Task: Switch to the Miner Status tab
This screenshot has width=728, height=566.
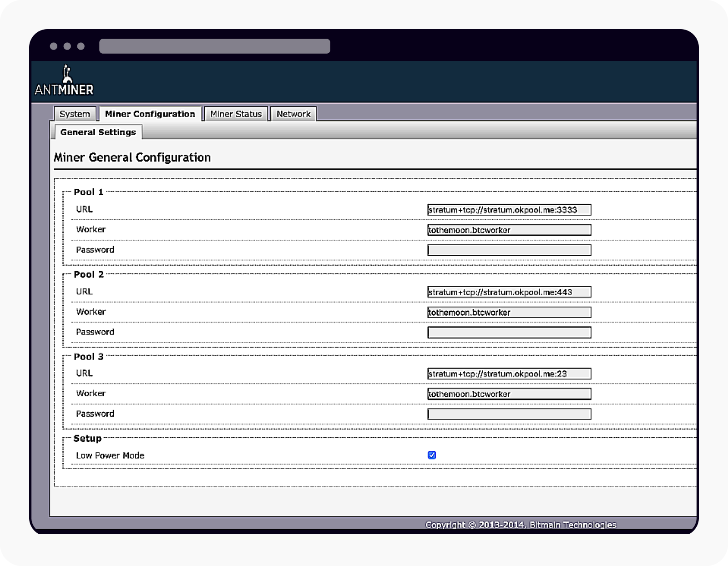Action: pos(236,114)
